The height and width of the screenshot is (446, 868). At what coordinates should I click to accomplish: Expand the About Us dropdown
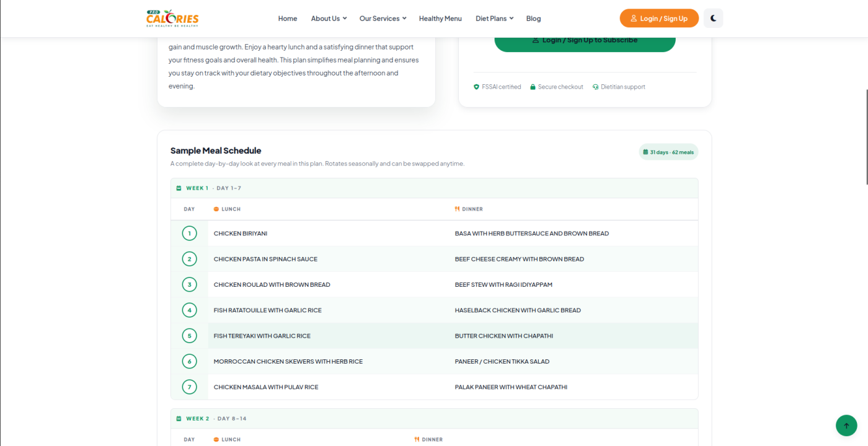[329, 19]
